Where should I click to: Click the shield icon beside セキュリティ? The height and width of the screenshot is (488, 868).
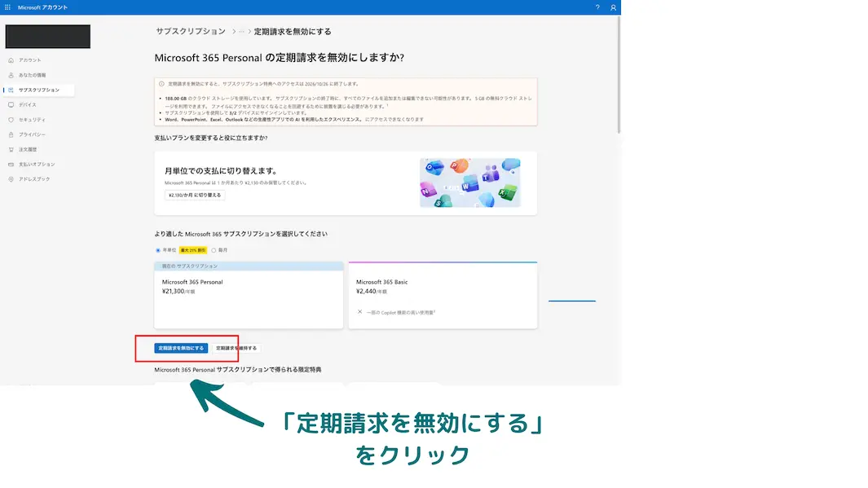(x=11, y=120)
